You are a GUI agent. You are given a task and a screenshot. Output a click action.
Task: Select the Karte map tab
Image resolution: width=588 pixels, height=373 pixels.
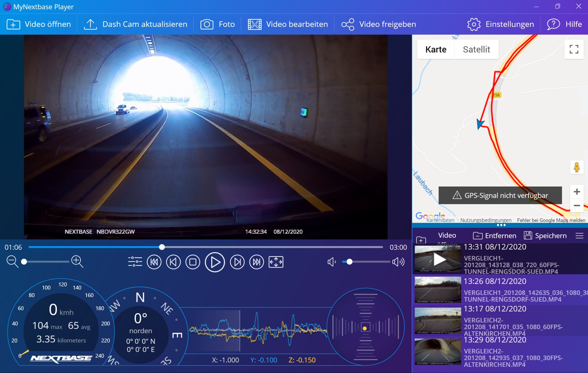pyautogui.click(x=436, y=49)
